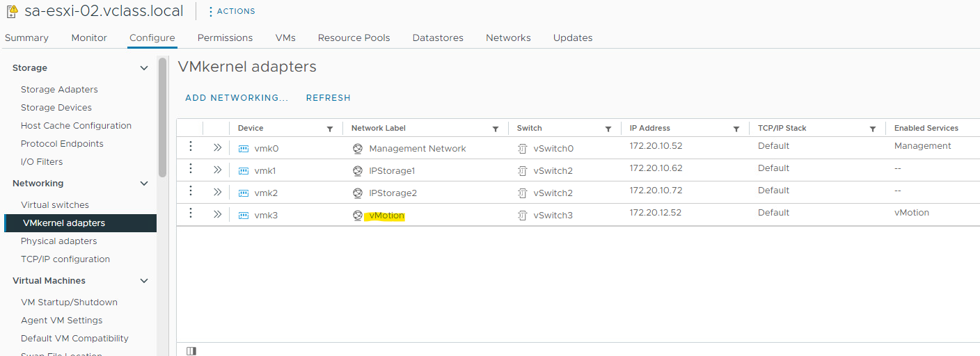The width and height of the screenshot is (980, 356).
Task: Open the three-dot menu for vmk3
Action: [x=190, y=213]
